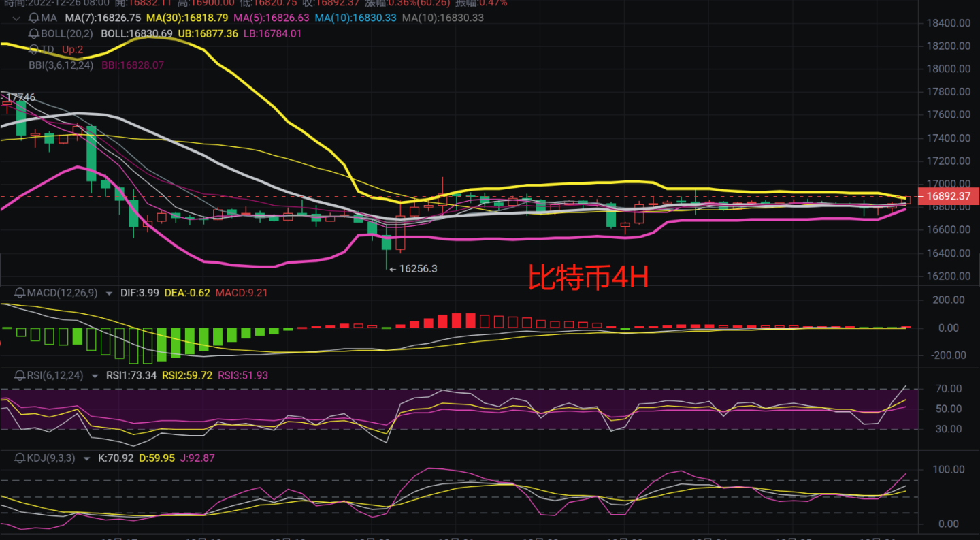Set an alert via MACD bell icon

tap(20, 293)
